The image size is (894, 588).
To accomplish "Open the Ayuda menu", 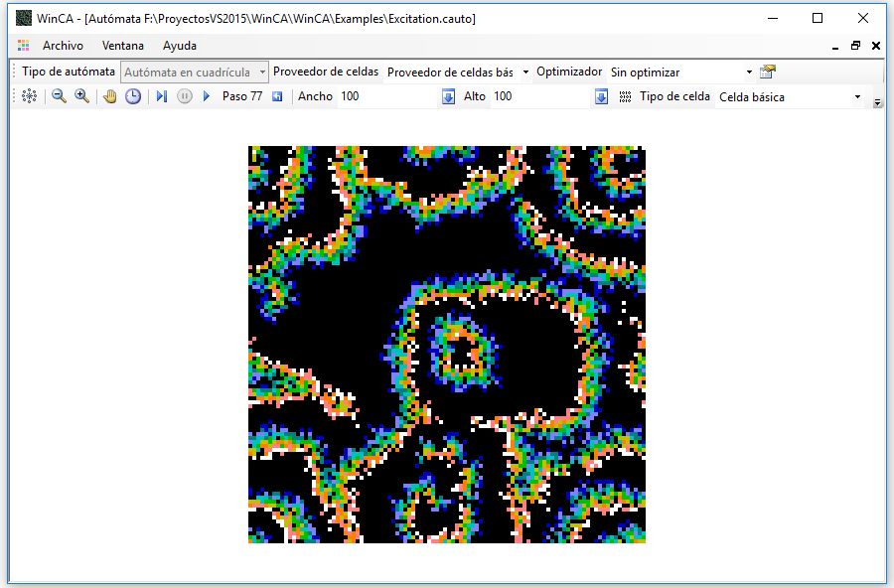I will (180, 46).
